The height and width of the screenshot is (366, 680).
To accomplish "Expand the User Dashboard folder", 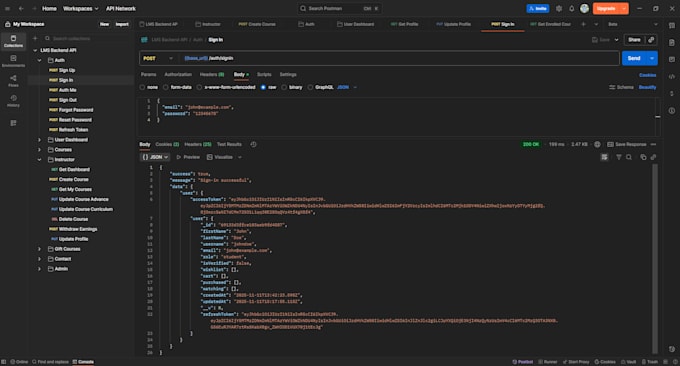I will [x=39, y=140].
